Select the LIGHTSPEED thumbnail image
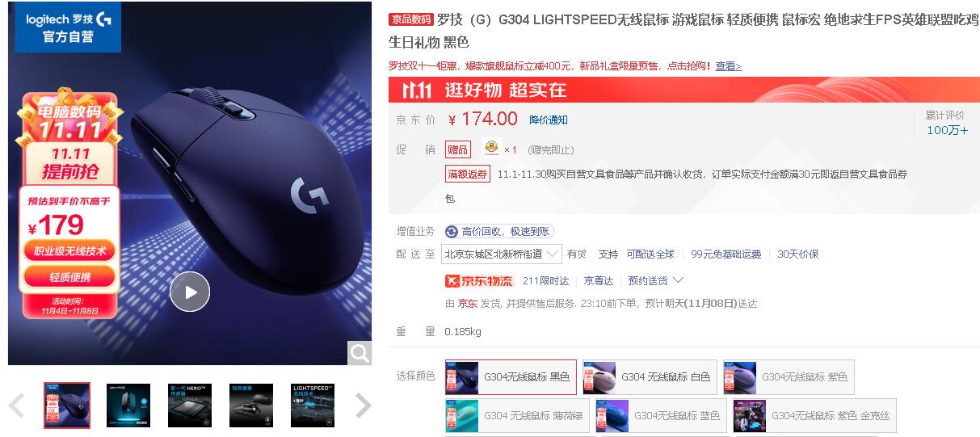 (x=313, y=405)
